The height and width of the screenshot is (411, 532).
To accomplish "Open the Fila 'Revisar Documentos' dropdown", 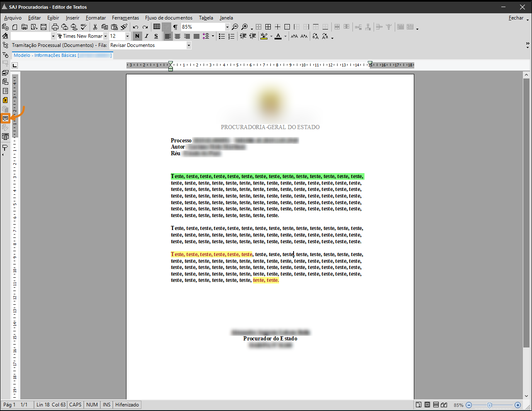I will click(x=189, y=45).
